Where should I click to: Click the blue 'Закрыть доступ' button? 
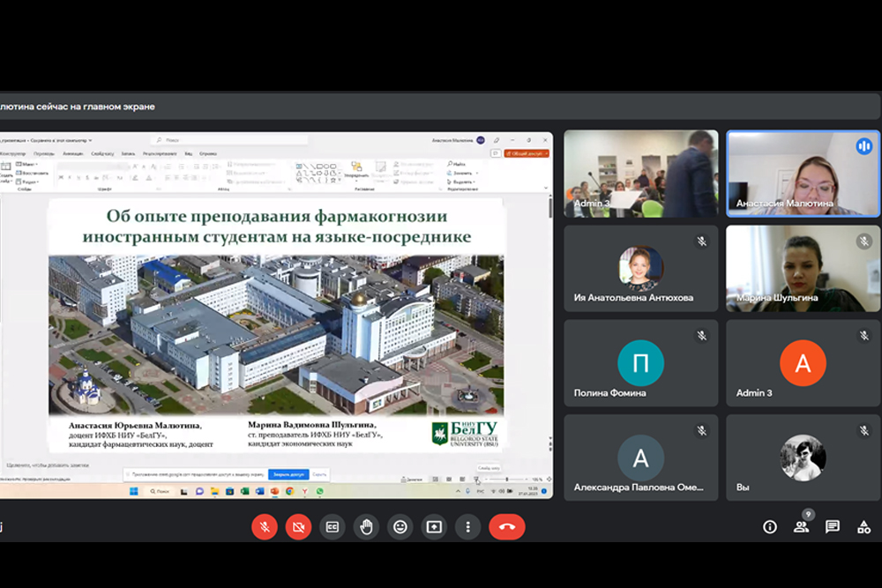tap(288, 474)
